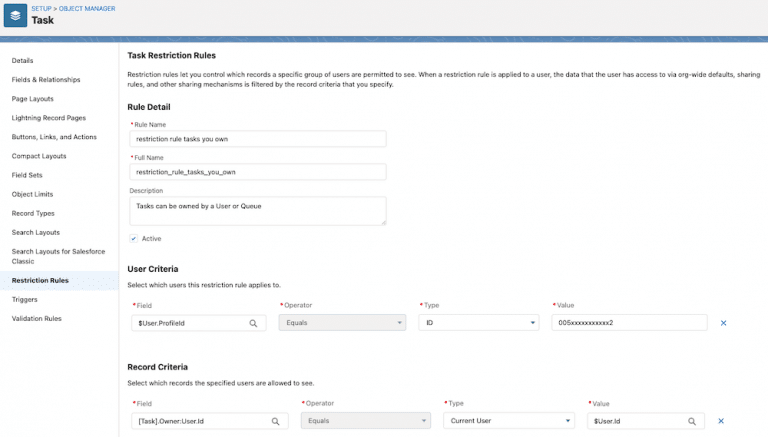The height and width of the screenshot is (437, 768).
Task: Open Lightning Record Pages
Action: point(49,118)
